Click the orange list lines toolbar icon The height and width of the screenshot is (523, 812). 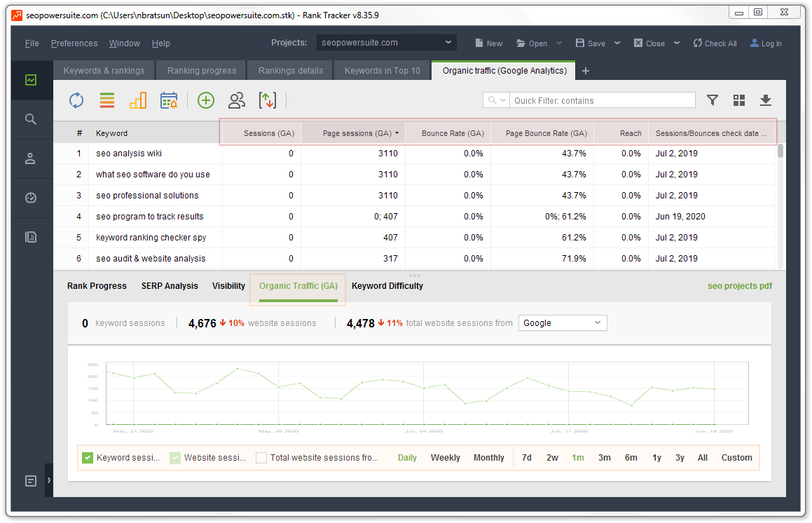[107, 100]
